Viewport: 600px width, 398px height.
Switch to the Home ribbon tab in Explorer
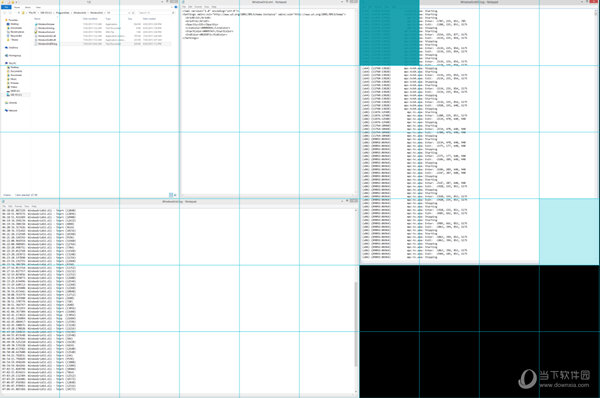pyautogui.click(x=17, y=7)
